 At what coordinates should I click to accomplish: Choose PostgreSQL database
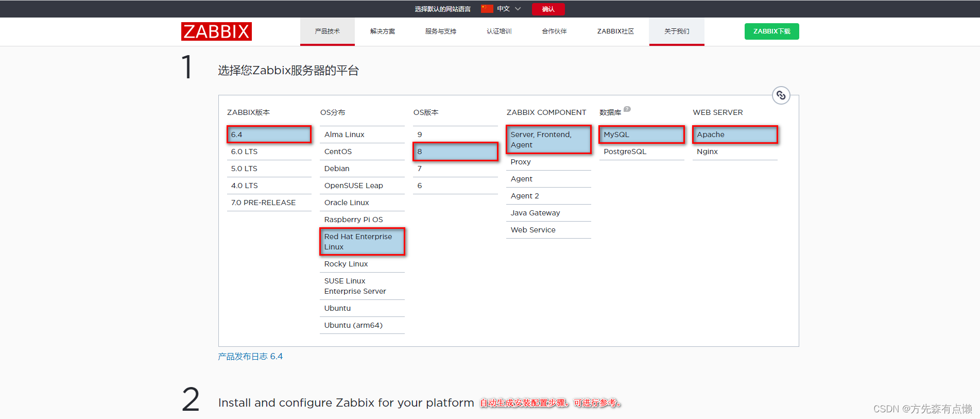point(642,152)
